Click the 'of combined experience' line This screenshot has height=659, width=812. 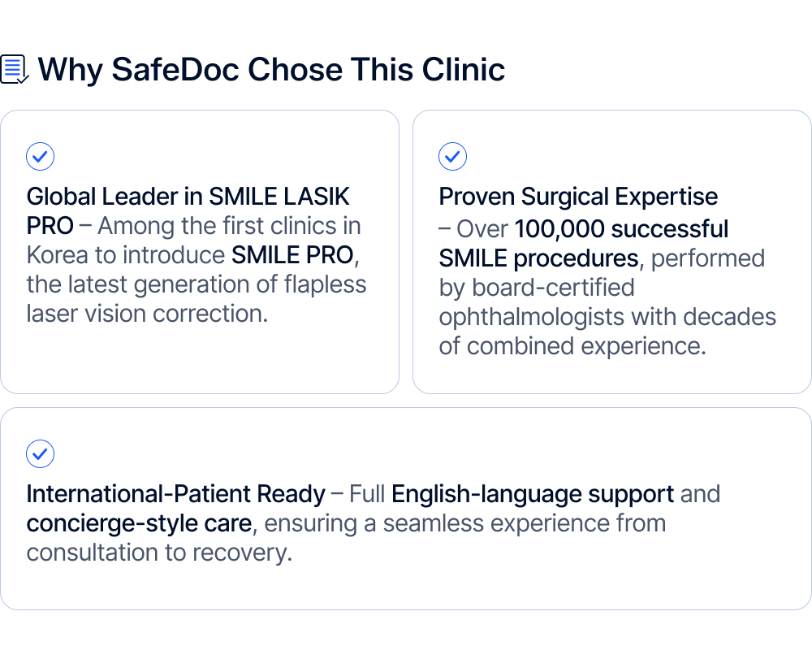click(x=572, y=346)
